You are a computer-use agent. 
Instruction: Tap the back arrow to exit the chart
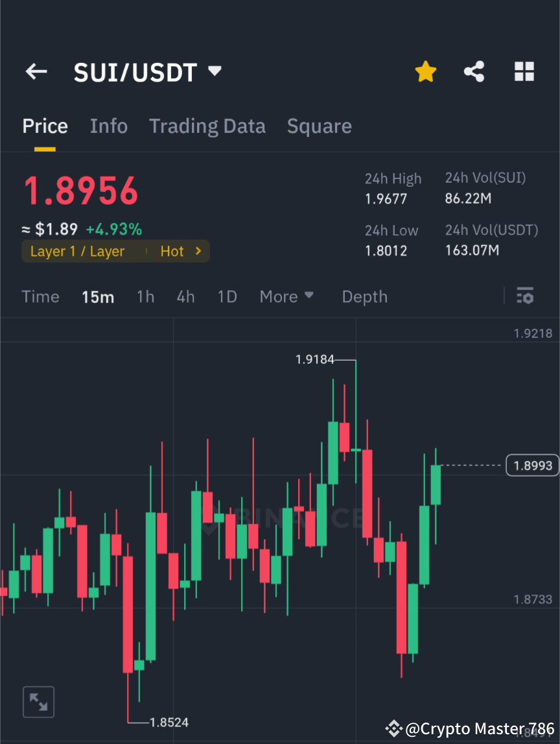click(x=36, y=71)
